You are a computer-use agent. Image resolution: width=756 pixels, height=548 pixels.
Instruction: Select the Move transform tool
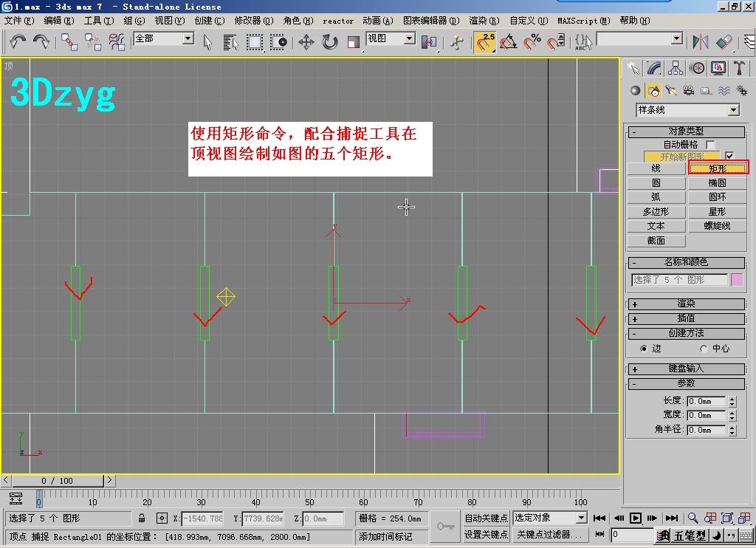(x=306, y=42)
